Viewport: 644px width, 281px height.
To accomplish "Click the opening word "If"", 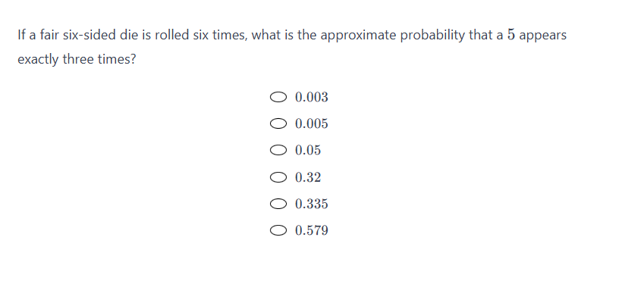I will pyautogui.click(x=21, y=36).
